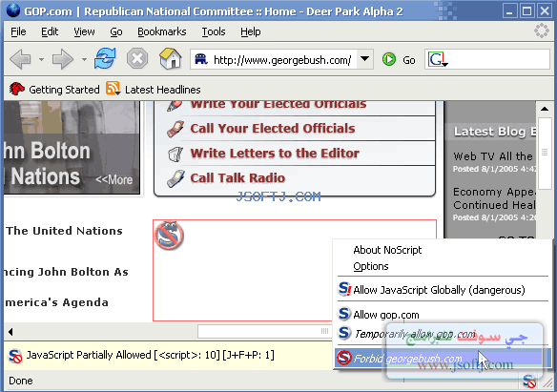Image resolution: width=557 pixels, height=392 pixels.
Task: Click the John Bolton As headline text
Action: coord(66,272)
